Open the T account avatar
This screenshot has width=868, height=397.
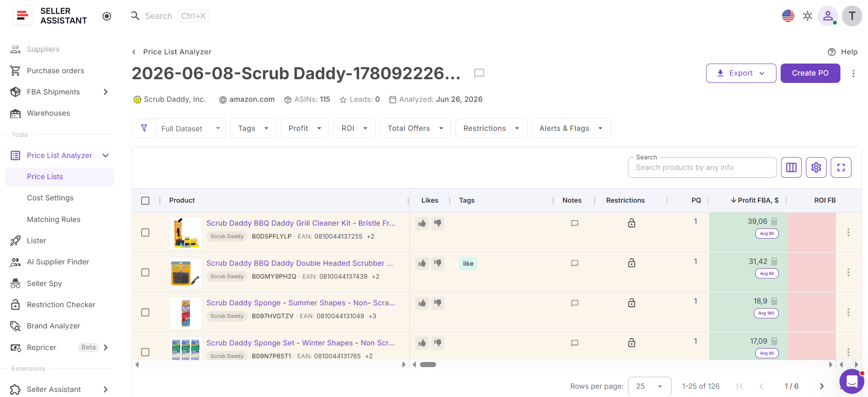[852, 16]
